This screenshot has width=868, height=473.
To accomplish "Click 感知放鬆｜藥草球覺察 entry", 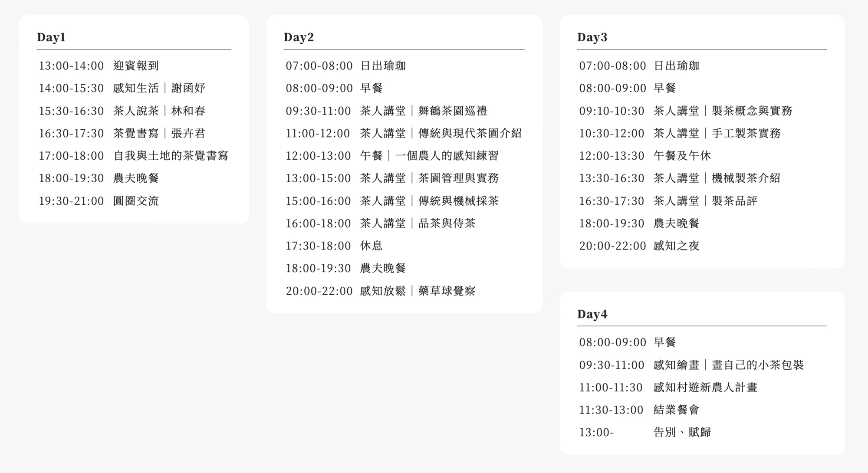I will coord(418,291).
